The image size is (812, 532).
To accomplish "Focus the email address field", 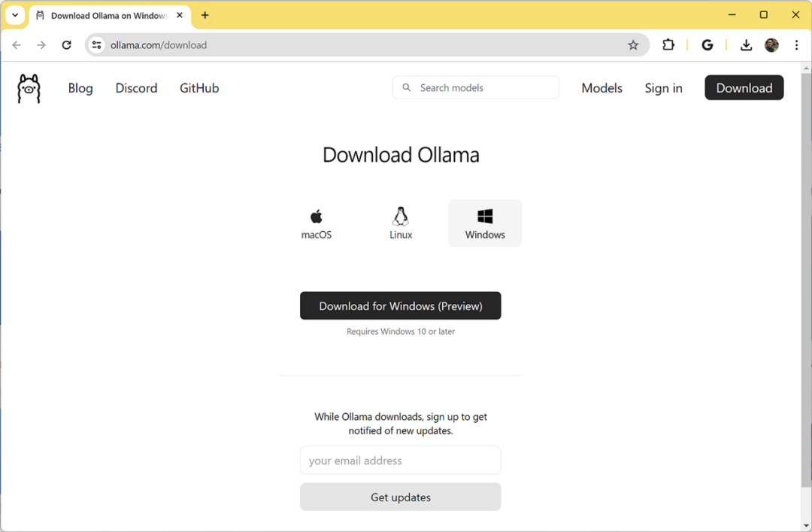I will click(x=400, y=460).
